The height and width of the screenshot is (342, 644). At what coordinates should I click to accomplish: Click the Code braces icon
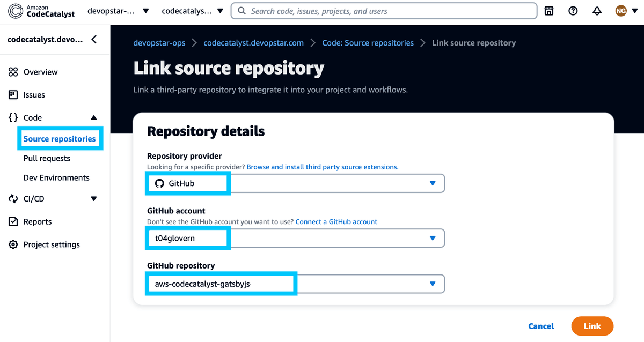point(12,117)
